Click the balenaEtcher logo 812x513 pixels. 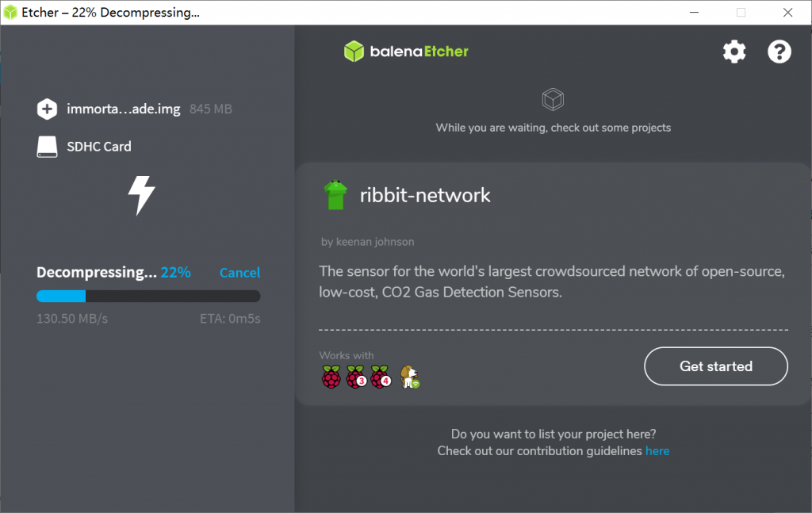pyautogui.click(x=406, y=52)
